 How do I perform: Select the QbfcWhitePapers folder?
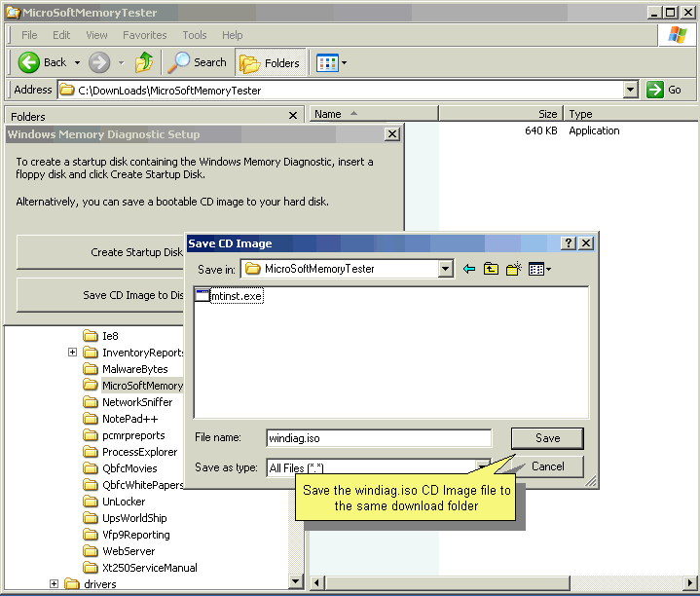[x=133, y=485]
